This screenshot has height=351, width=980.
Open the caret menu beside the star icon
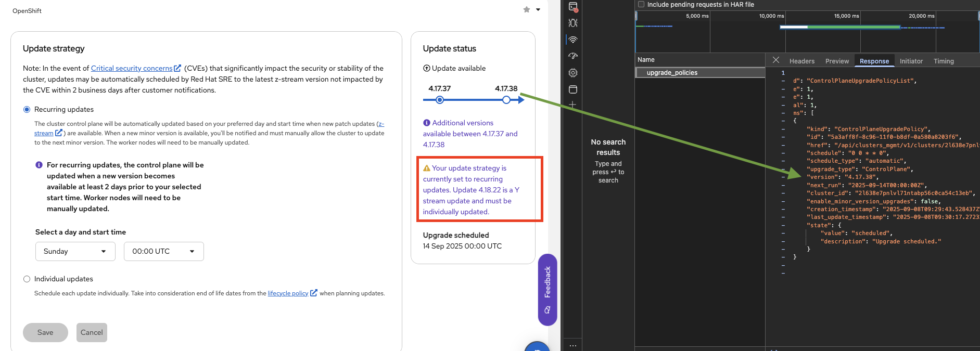(x=538, y=9)
